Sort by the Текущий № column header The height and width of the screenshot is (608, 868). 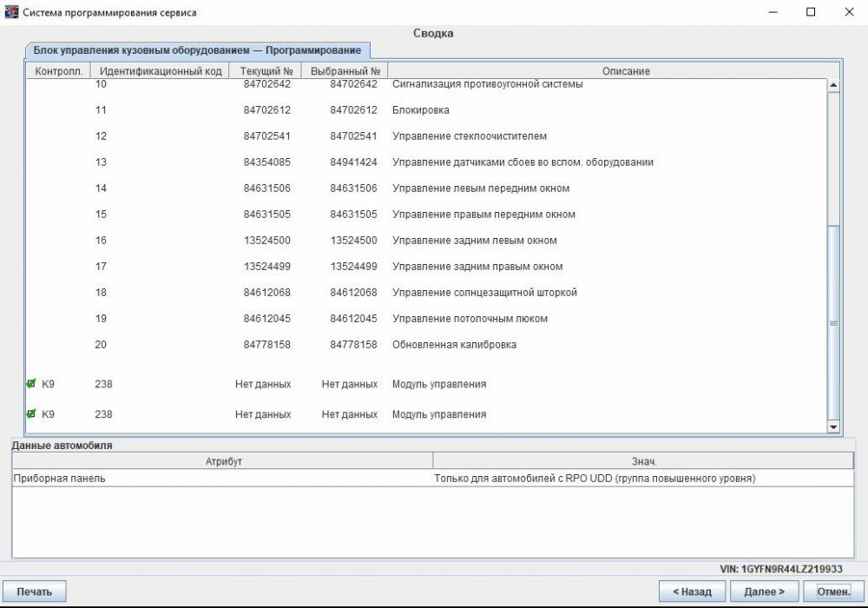266,71
